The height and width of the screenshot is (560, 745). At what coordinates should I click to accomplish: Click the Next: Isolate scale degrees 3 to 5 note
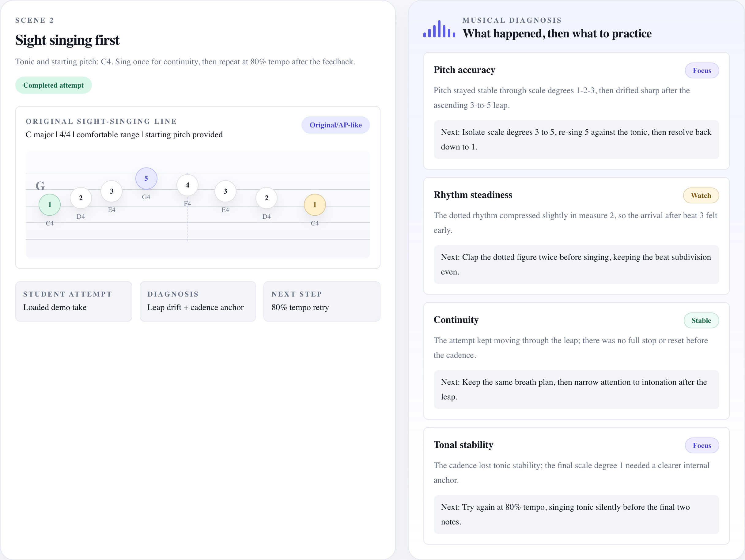tap(576, 139)
